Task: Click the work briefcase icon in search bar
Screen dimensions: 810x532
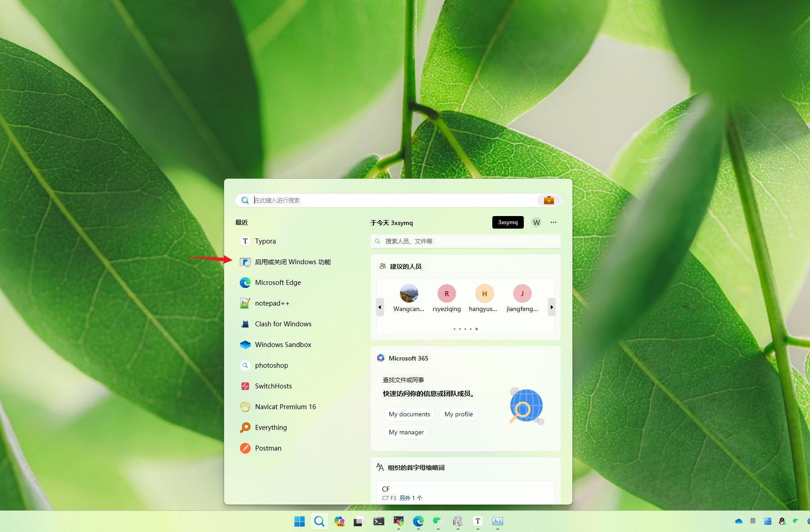Action: coord(549,200)
